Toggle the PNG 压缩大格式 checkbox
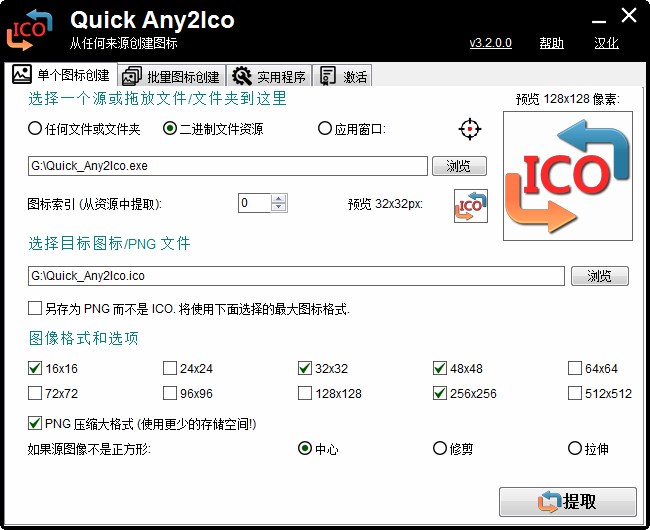This screenshot has width=650, height=530. (x=35, y=424)
